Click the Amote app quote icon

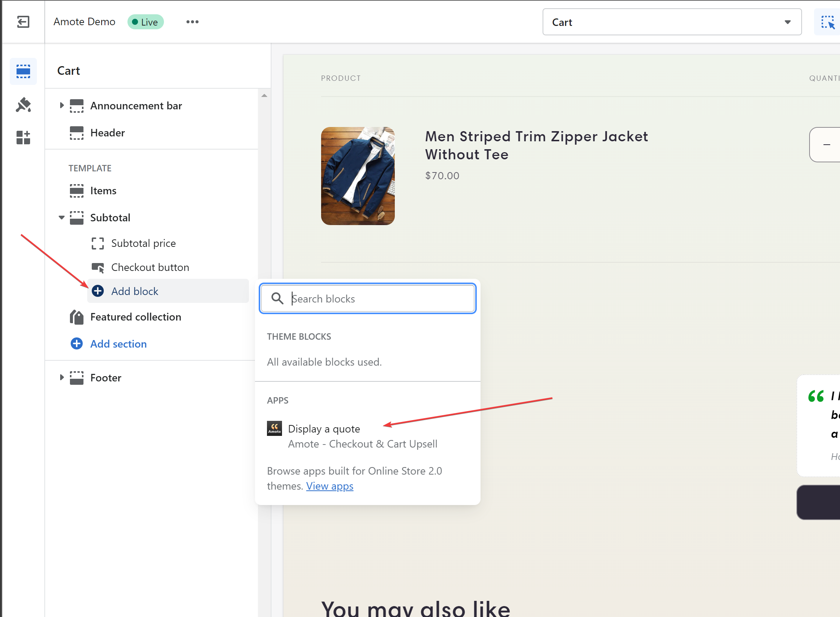click(274, 428)
